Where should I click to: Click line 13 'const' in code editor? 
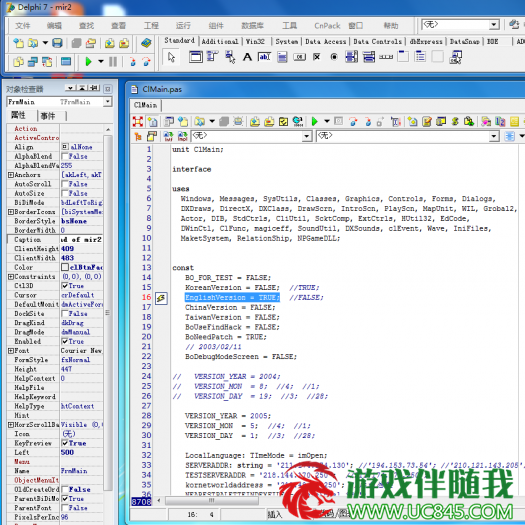point(183,268)
